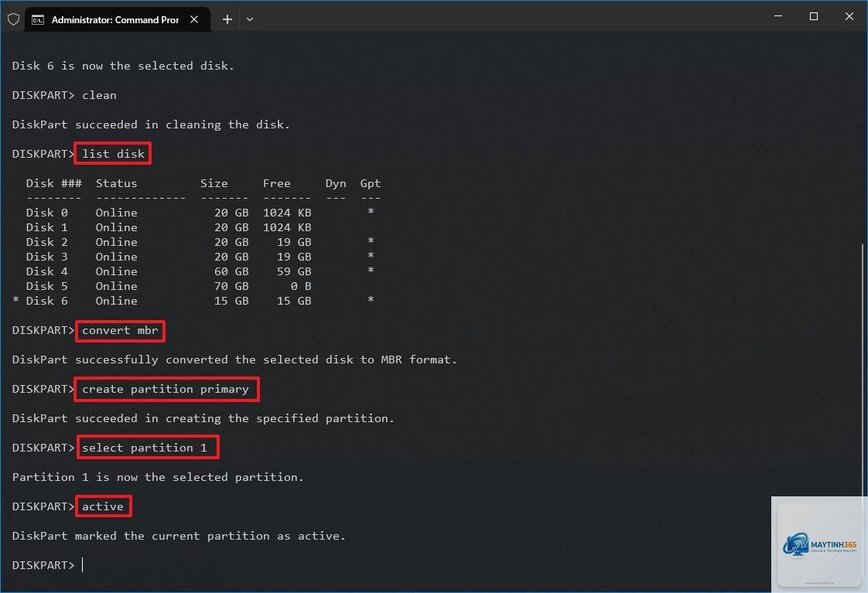Click 'Partition 1 is now the selected partition.'
Image resolution: width=868 pixels, height=593 pixels.
point(158,477)
